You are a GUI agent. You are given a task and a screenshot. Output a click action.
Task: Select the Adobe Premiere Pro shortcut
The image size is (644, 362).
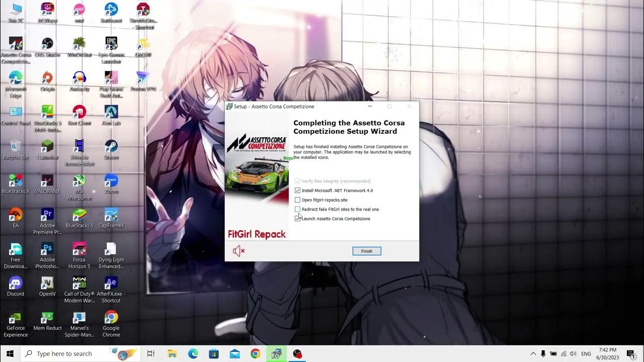(47, 221)
